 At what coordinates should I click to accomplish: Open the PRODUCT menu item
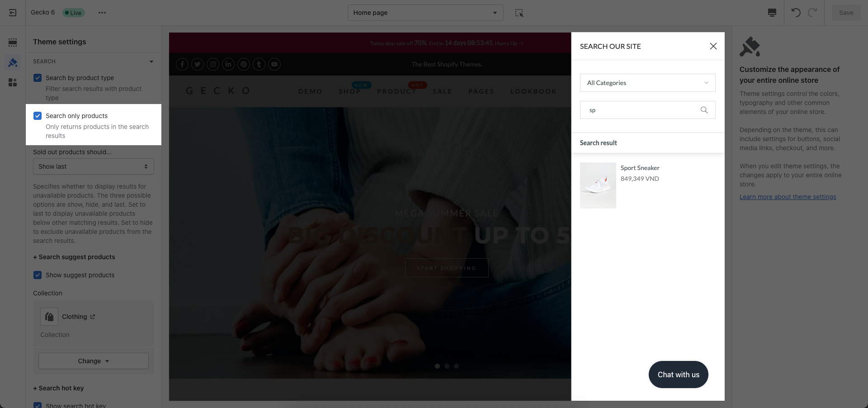397,91
